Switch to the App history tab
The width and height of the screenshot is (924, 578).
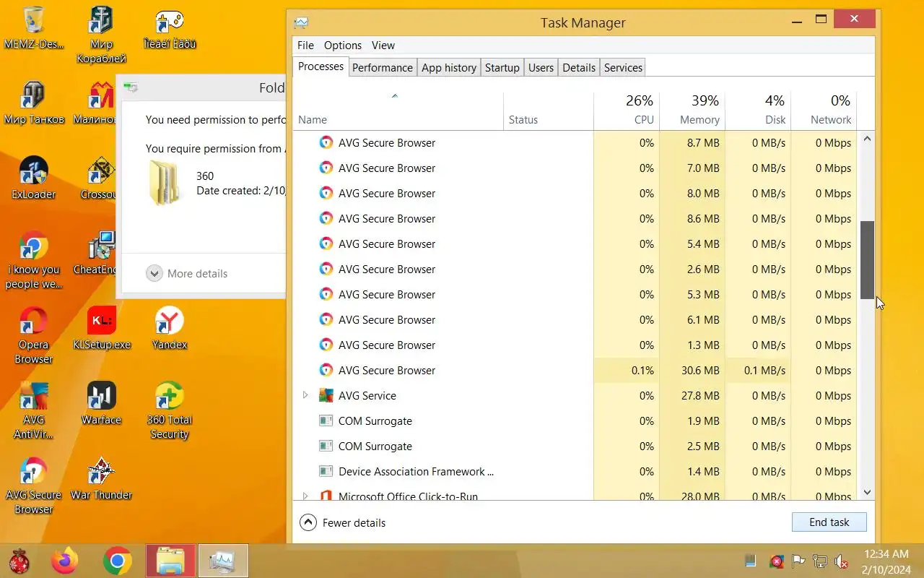(x=449, y=67)
